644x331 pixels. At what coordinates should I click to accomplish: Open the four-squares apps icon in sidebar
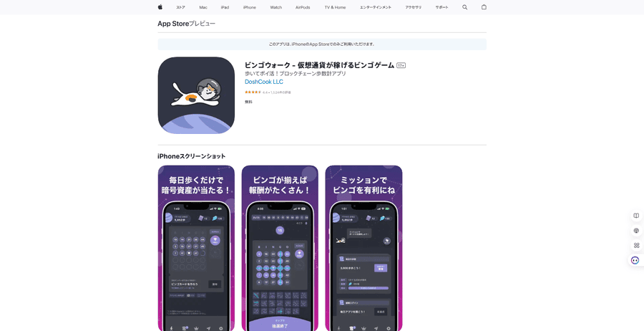click(636, 246)
